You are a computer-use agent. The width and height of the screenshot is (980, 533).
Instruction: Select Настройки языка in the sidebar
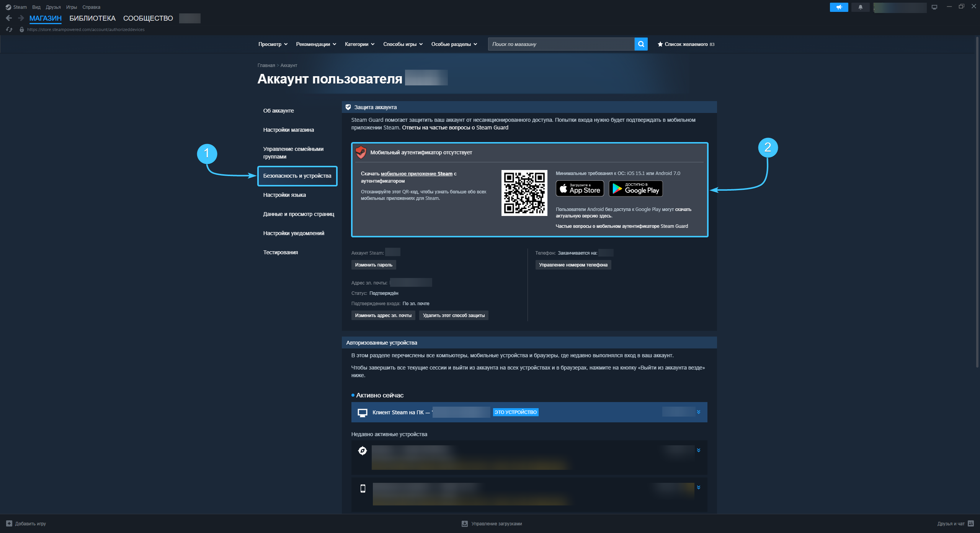point(284,195)
